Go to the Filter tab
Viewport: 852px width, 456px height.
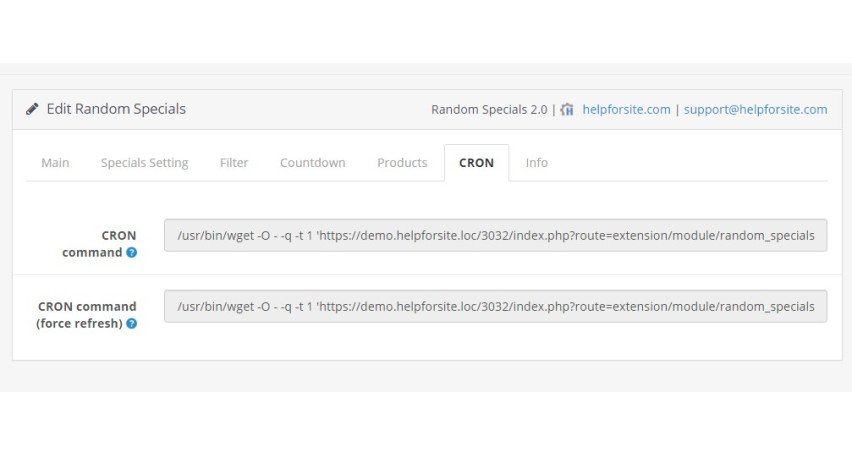click(234, 163)
